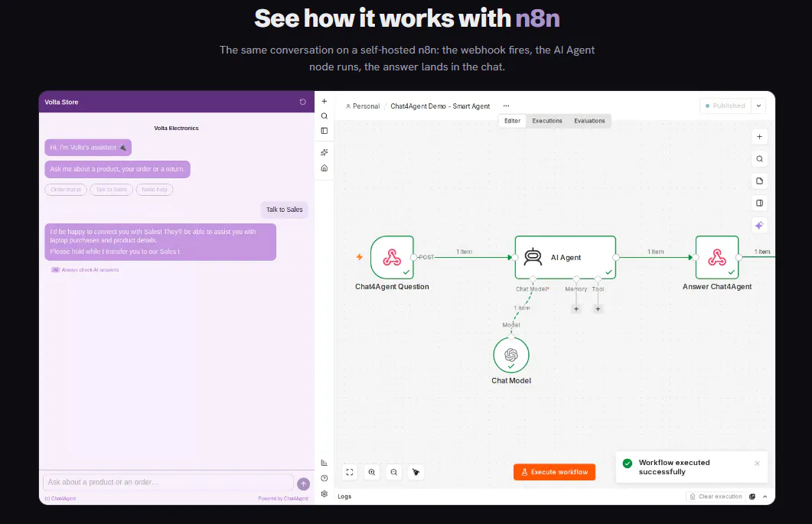Add a Memory sub-node plus
Image resolution: width=812 pixels, height=524 pixels.
(576, 308)
